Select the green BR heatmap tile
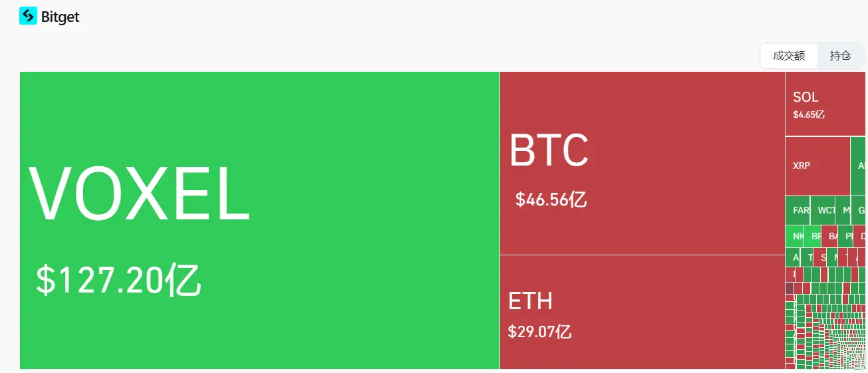Image resolution: width=868 pixels, height=373 pixels. click(813, 236)
